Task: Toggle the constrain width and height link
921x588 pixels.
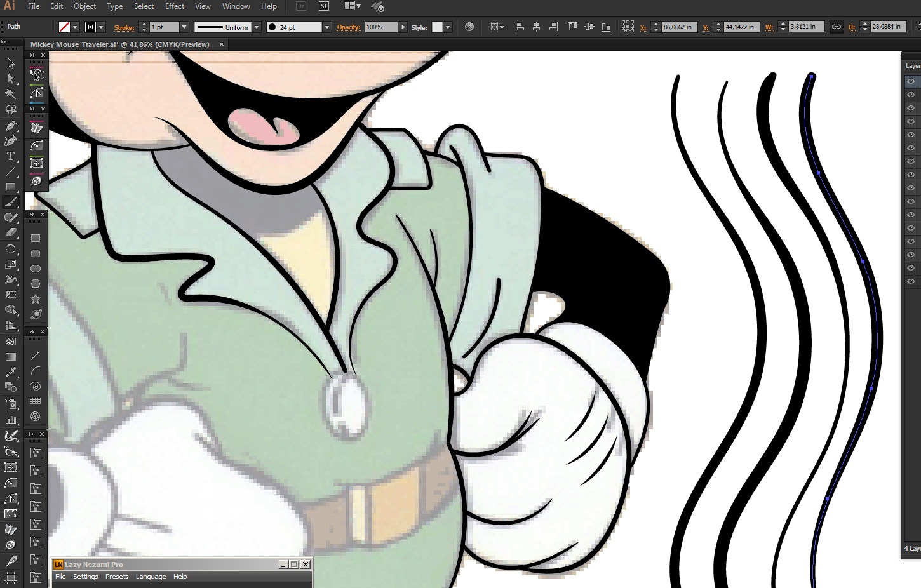Action: click(x=837, y=27)
